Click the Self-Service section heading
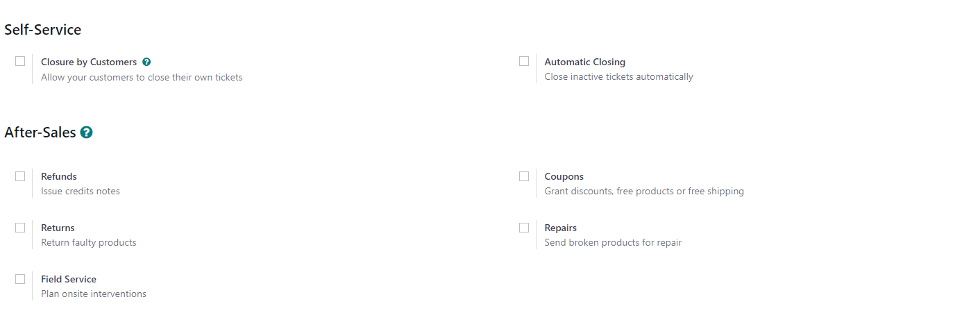This screenshot has height=313, width=980. 43,30
